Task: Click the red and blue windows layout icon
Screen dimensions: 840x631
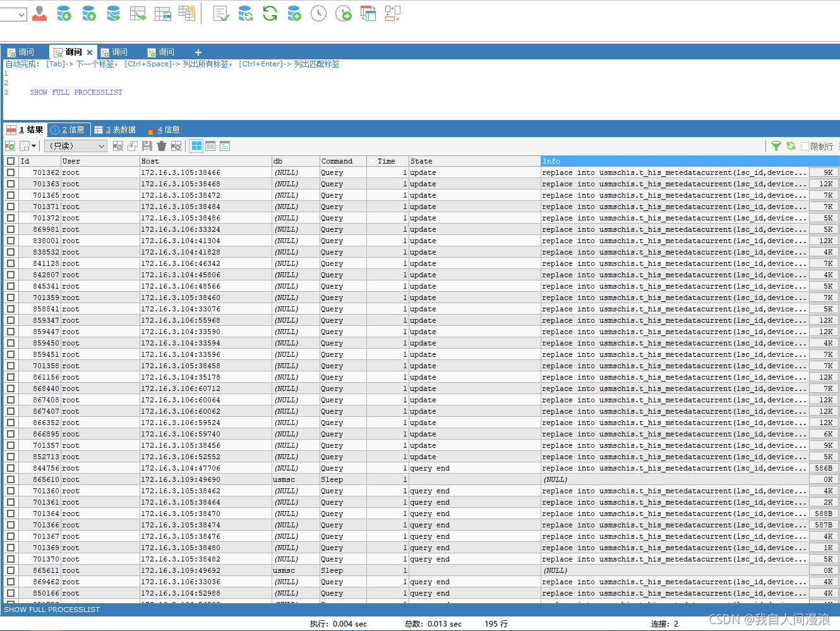Action: tap(368, 13)
